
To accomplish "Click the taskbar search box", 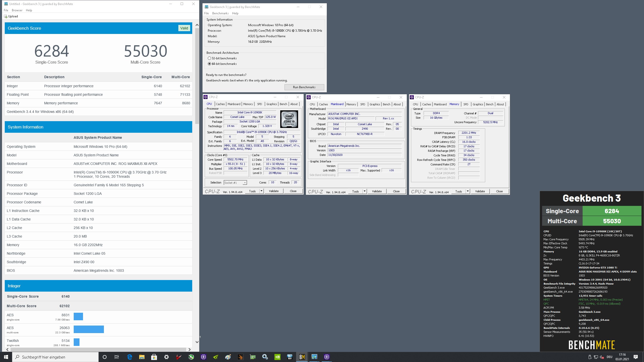I will 56,357.
